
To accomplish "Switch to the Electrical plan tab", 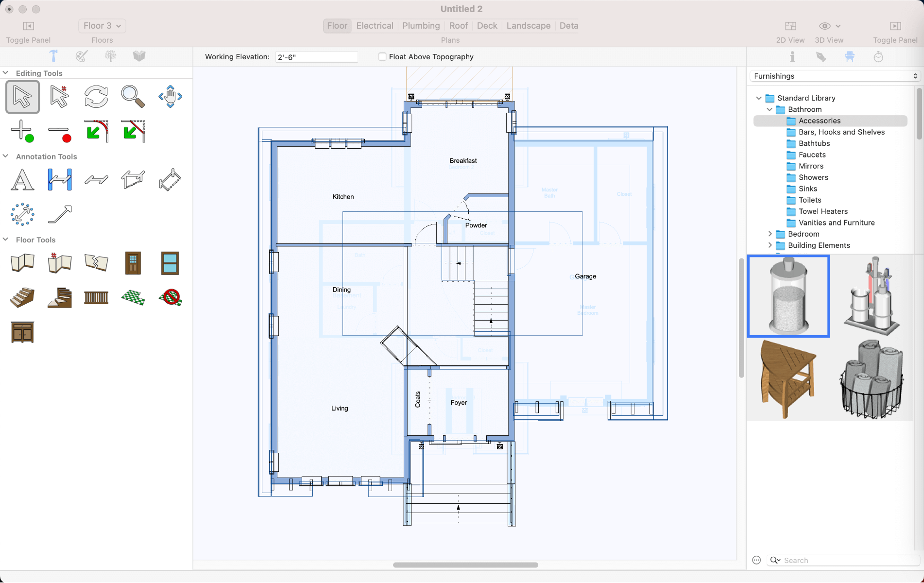I will (x=375, y=26).
